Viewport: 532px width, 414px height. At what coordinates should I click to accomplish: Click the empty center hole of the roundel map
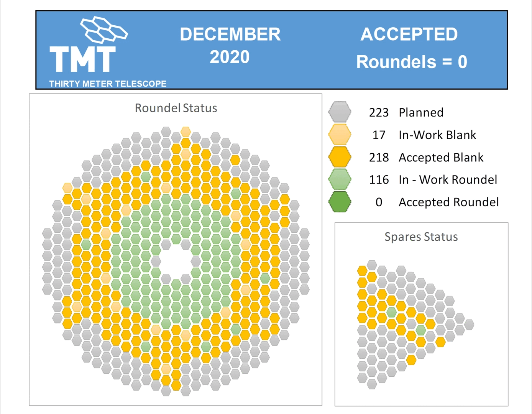tap(176, 262)
